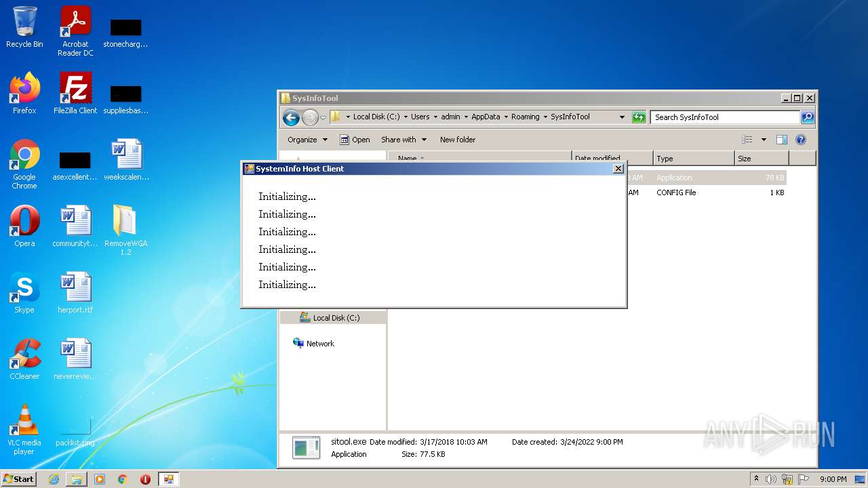Open VLC media player shortcut
This screenshot has width=868, height=488.
tap(24, 430)
